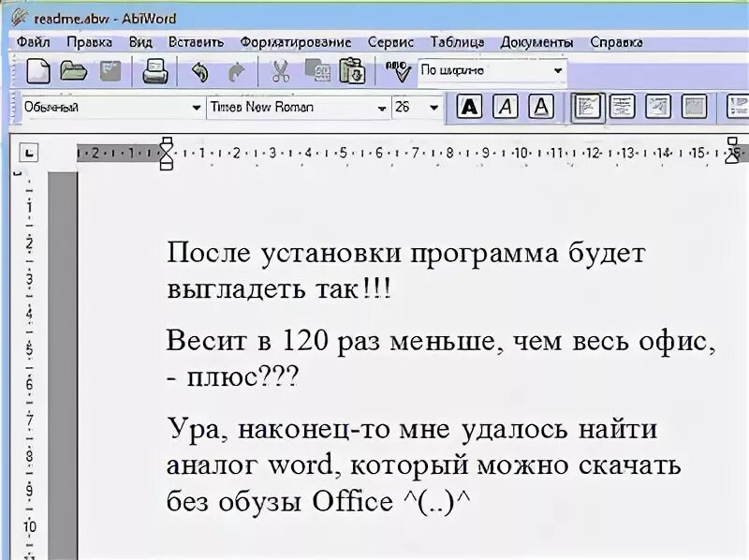Run the spell check icon

point(398,71)
